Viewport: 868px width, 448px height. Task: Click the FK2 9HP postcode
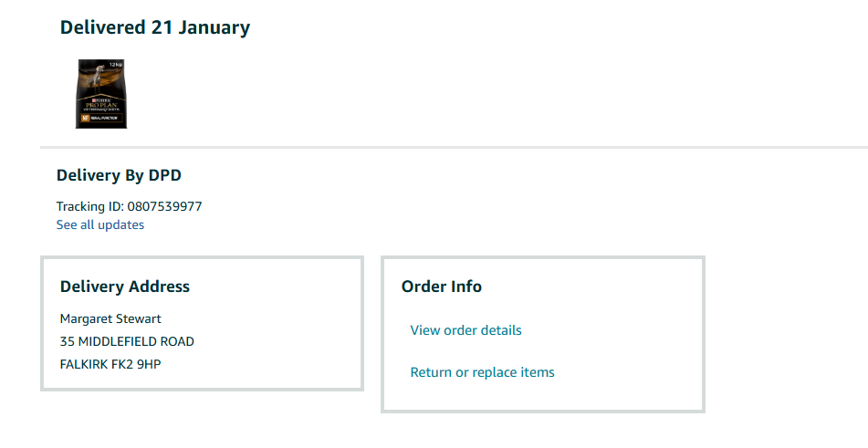141,365
